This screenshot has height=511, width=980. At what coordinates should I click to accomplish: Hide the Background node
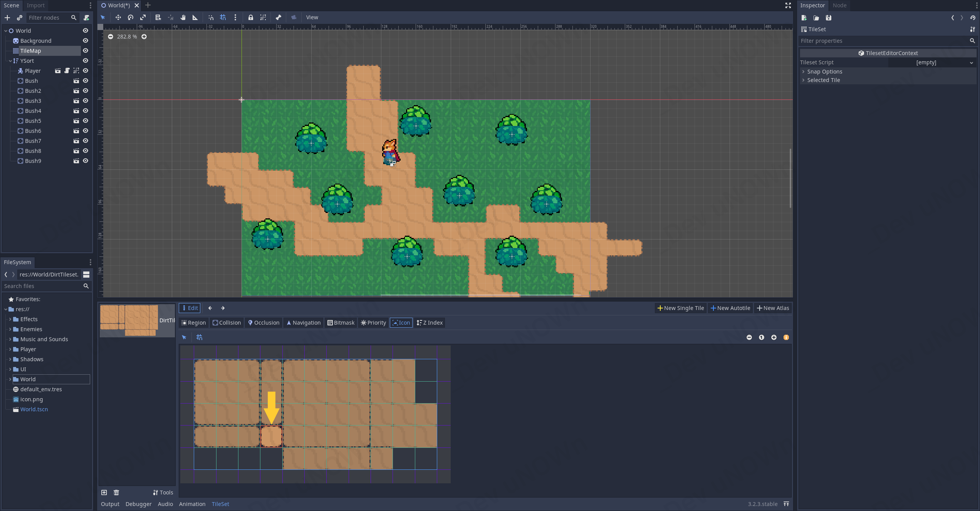(x=86, y=41)
